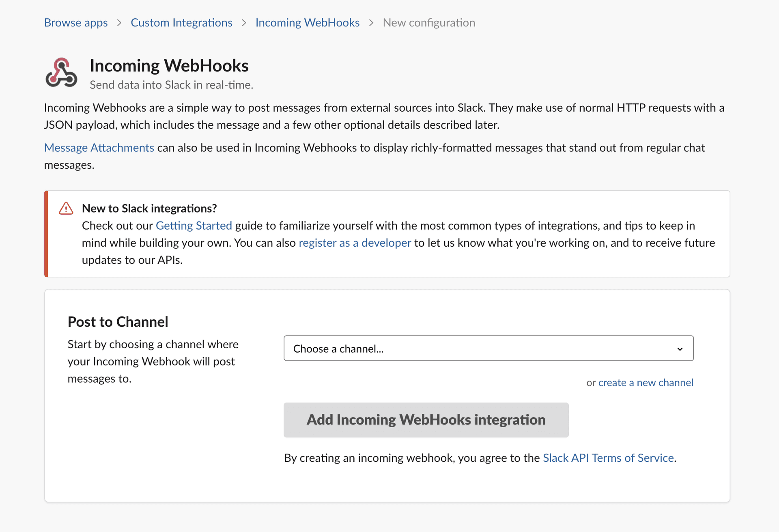Navigate to the Incoming WebHooks breadcrumb link

pyautogui.click(x=307, y=23)
